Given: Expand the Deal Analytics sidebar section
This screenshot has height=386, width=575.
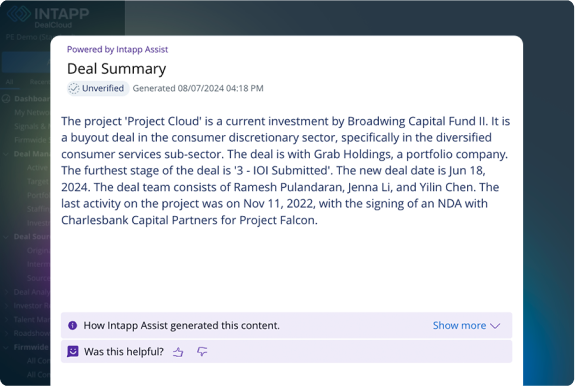Looking at the screenshot, I should point(6,292).
